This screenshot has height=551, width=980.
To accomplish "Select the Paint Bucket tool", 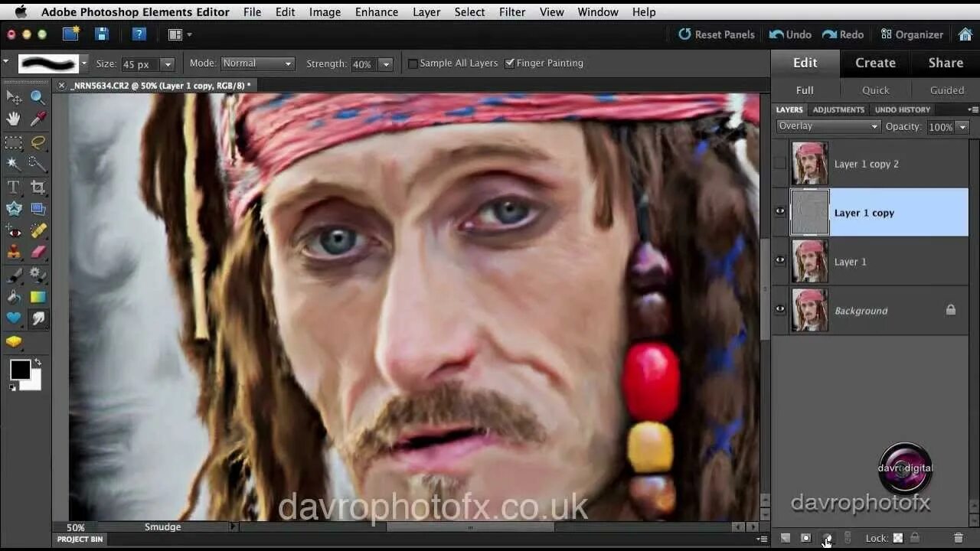I will pos(14,297).
